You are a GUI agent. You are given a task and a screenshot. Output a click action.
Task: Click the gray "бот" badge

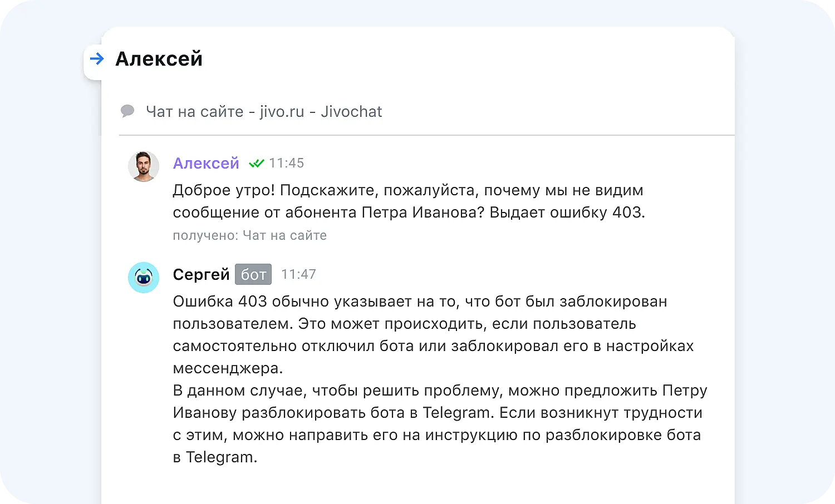(253, 274)
